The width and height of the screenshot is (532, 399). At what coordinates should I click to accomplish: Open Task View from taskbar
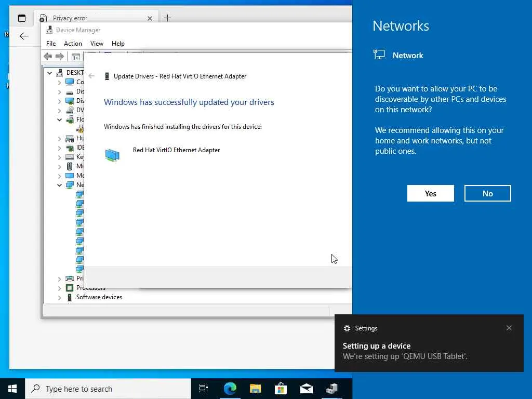204,389
